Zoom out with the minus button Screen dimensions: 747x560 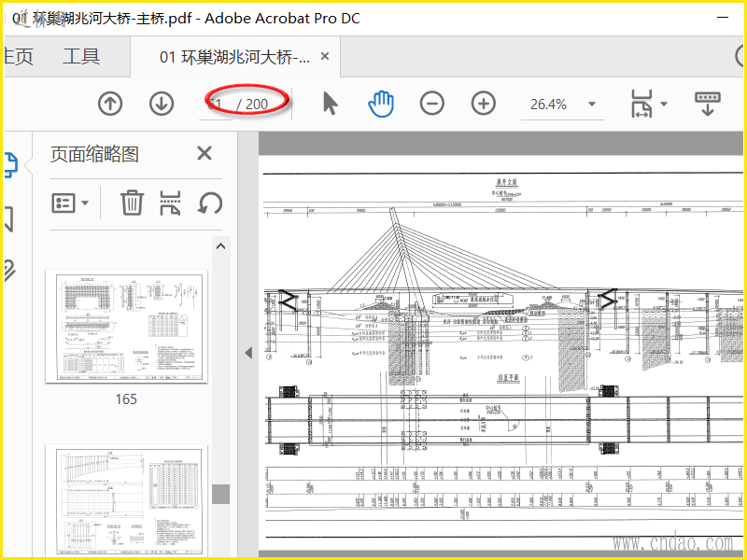click(432, 104)
